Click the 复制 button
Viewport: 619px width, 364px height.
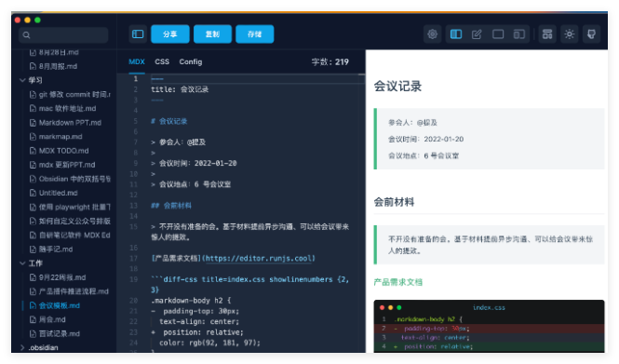[212, 34]
